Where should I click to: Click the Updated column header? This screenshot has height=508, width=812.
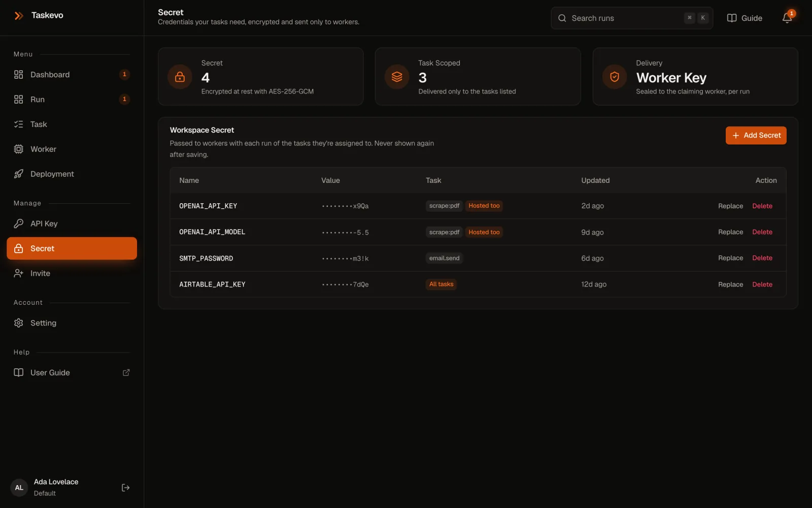click(595, 180)
